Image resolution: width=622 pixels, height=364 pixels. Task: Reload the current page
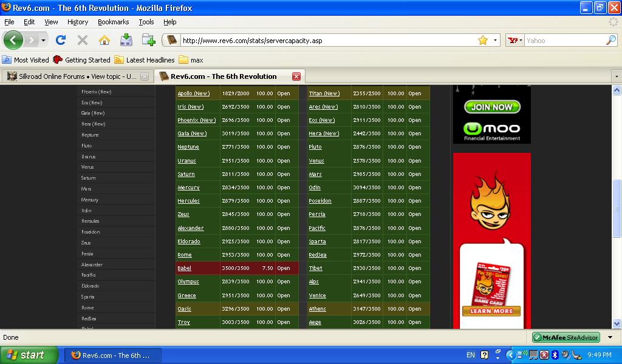coord(60,40)
